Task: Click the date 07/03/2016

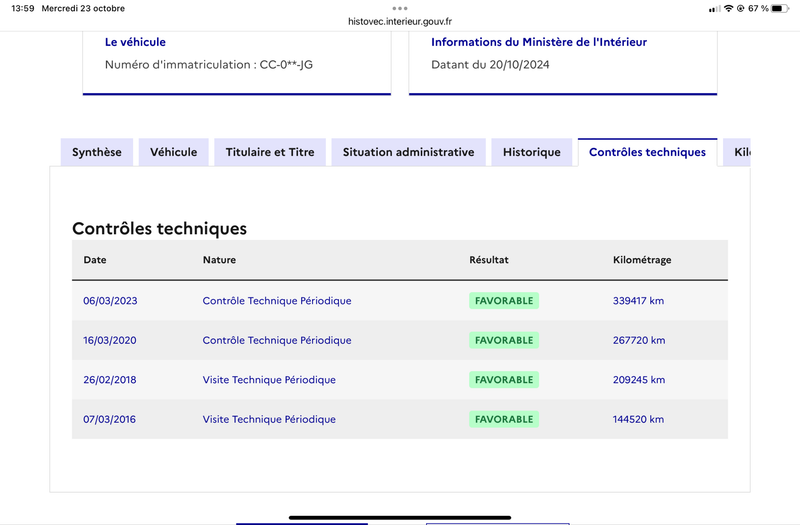Action: coord(109,419)
